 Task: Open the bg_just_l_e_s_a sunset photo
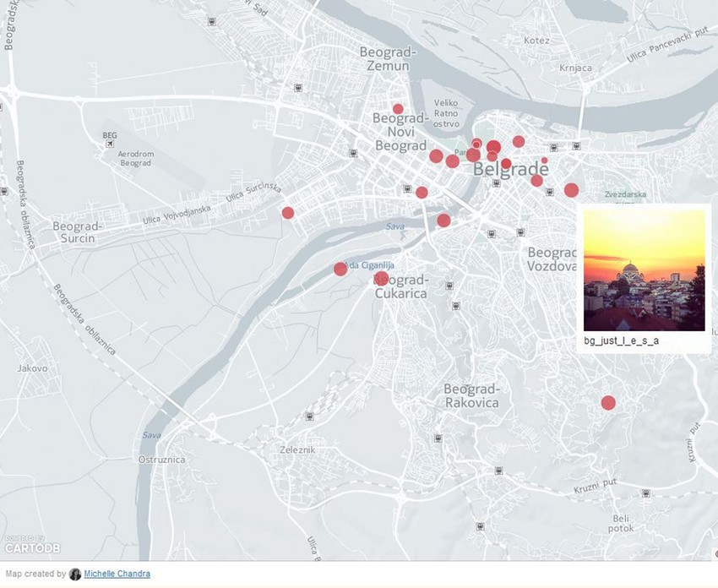pos(645,270)
